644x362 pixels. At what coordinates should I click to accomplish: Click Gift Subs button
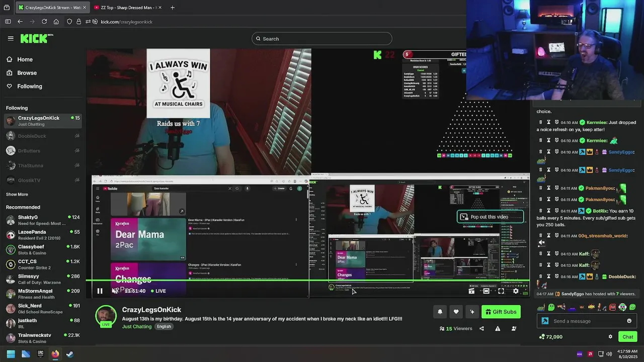[501, 312]
